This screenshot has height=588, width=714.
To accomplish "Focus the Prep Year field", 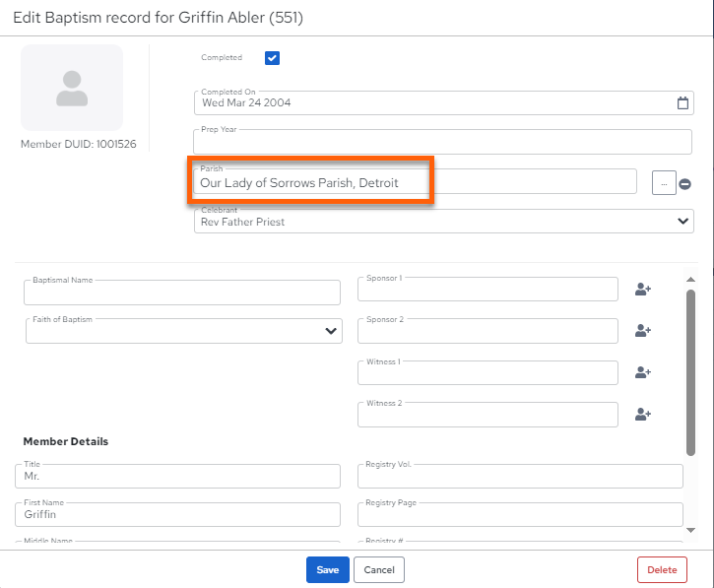I will pos(442,142).
